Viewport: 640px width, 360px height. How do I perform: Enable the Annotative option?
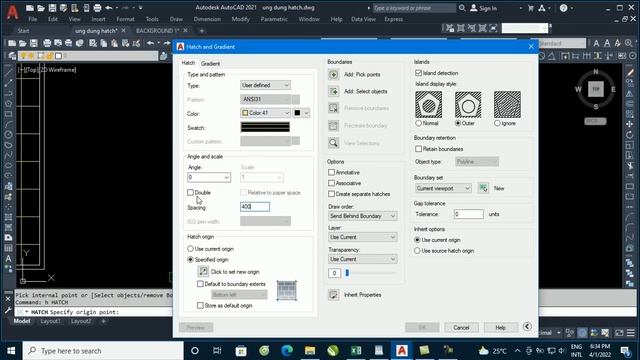click(x=331, y=172)
